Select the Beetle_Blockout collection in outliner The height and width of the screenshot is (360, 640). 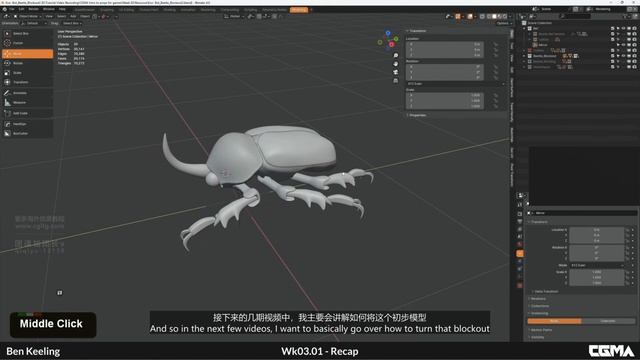point(545,56)
